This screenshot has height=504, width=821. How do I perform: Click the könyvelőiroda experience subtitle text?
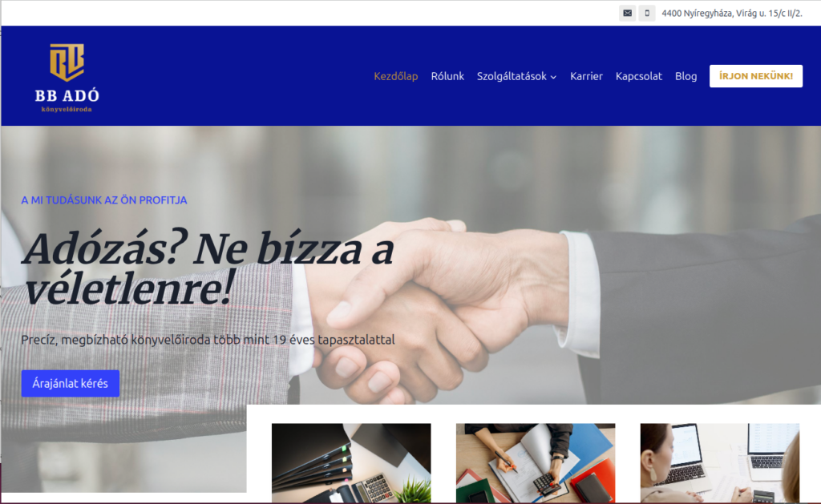pos(208,340)
